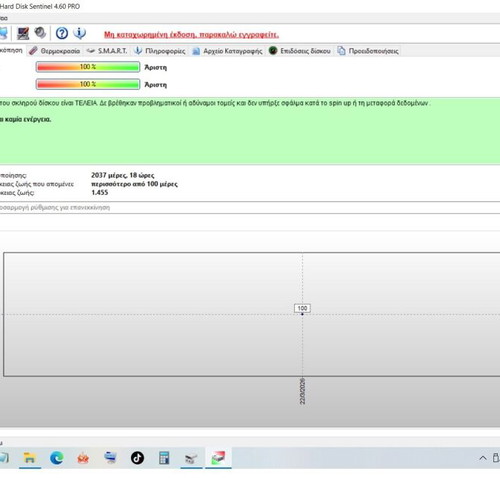Open Microsoft Edge from the taskbar
Image resolution: width=500 pixels, height=500 pixels.
(x=57, y=458)
